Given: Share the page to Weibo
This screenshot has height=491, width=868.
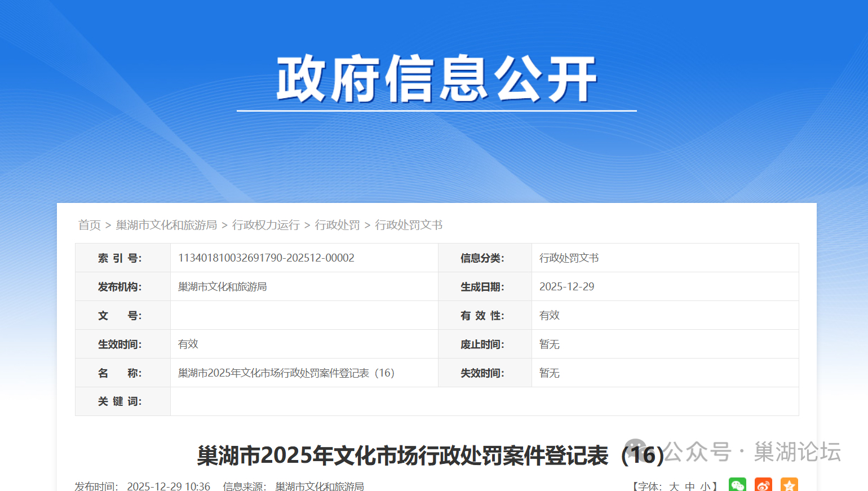Looking at the screenshot, I should [763, 485].
